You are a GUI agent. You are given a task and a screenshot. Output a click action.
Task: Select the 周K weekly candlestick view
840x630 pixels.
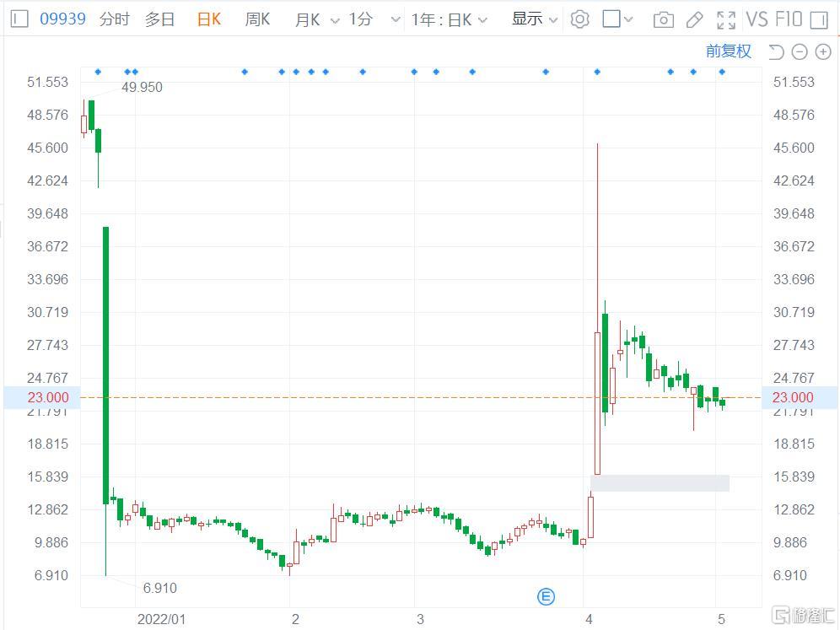(257, 19)
